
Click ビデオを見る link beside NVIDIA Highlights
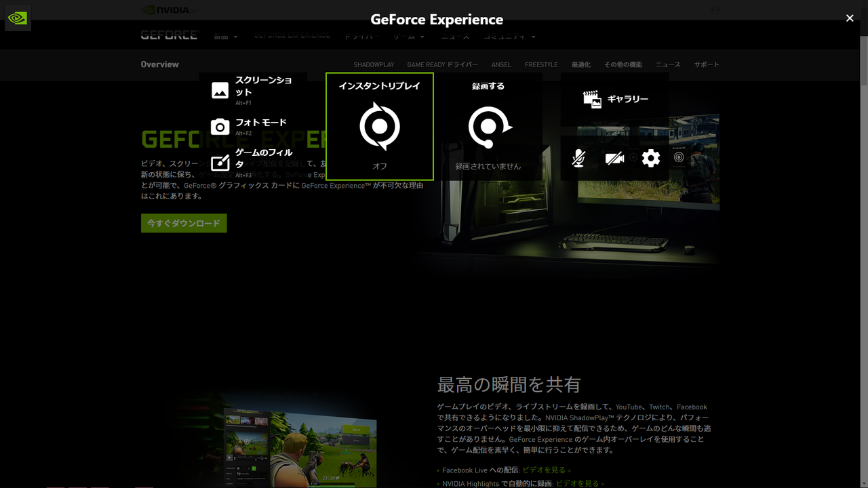click(577, 484)
